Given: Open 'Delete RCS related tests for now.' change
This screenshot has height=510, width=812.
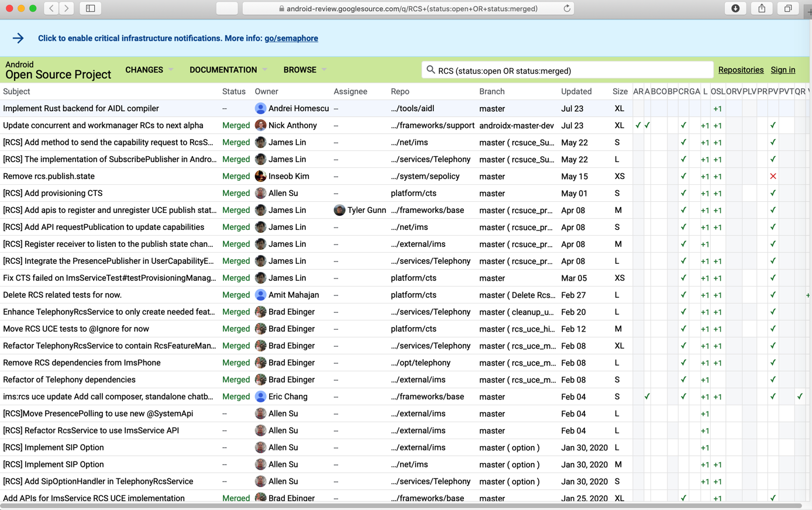Looking at the screenshot, I should click(x=62, y=295).
